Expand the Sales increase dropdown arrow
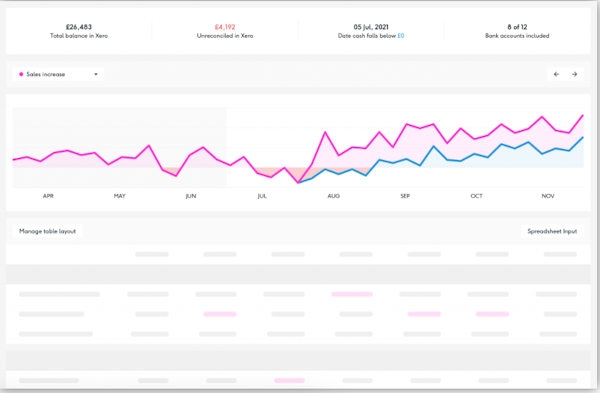Image resolution: width=600 pixels, height=393 pixels. (x=96, y=74)
